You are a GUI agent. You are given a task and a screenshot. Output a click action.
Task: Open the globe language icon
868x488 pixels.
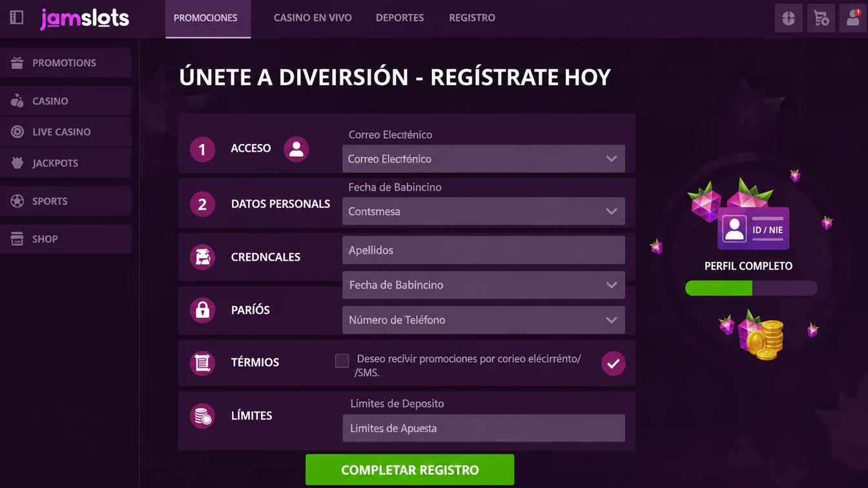[789, 18]
